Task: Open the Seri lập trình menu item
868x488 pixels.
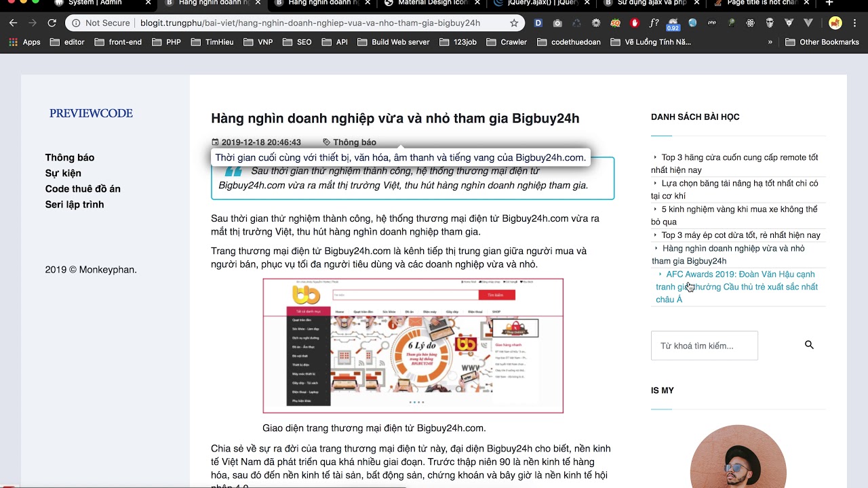Action: [75, 204]
